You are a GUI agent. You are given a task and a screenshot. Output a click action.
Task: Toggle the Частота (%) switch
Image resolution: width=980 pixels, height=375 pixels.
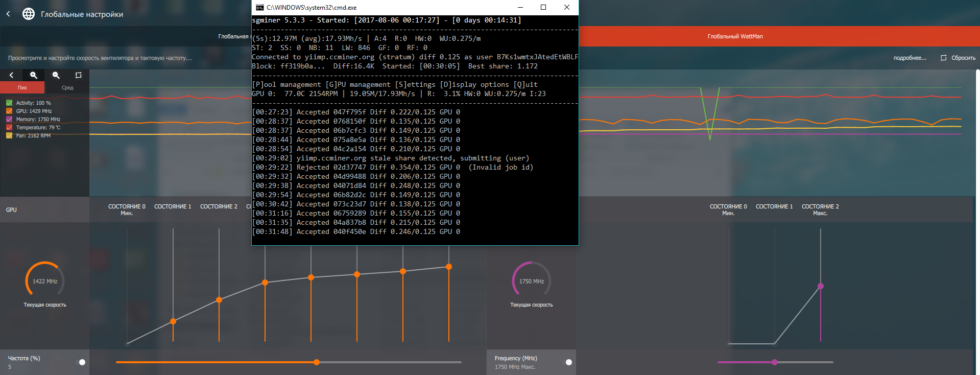[x=80, y=362]
